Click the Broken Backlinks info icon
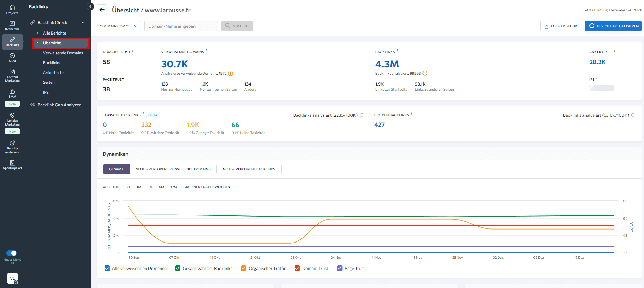644x288 pixels. pos(411,114)
